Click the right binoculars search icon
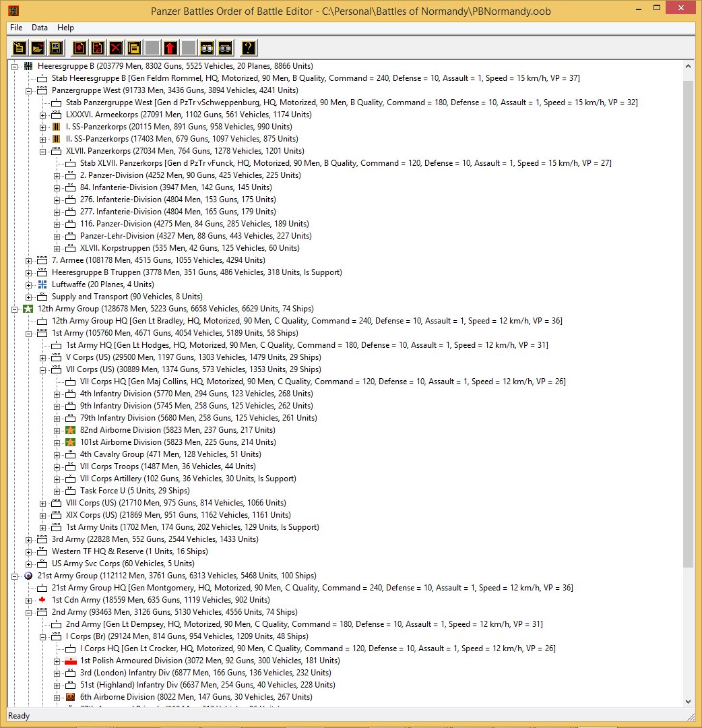The height and width of the screenshot is (728, 702). 225,48
